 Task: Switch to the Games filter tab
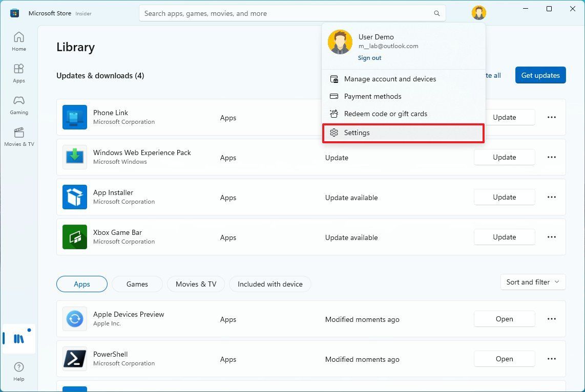click(137, 284)
